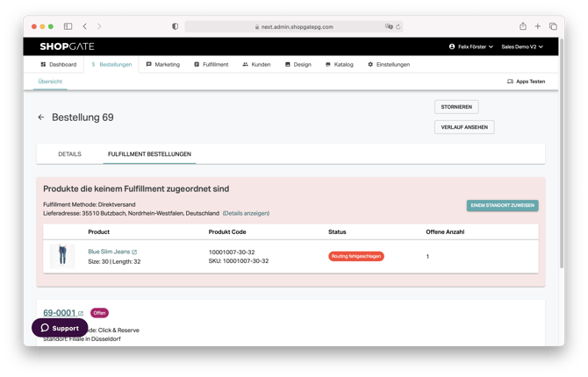Click the Safari share icon
Image resolution: width=588 pixels, height=377 pixels.
coord(523,26)
